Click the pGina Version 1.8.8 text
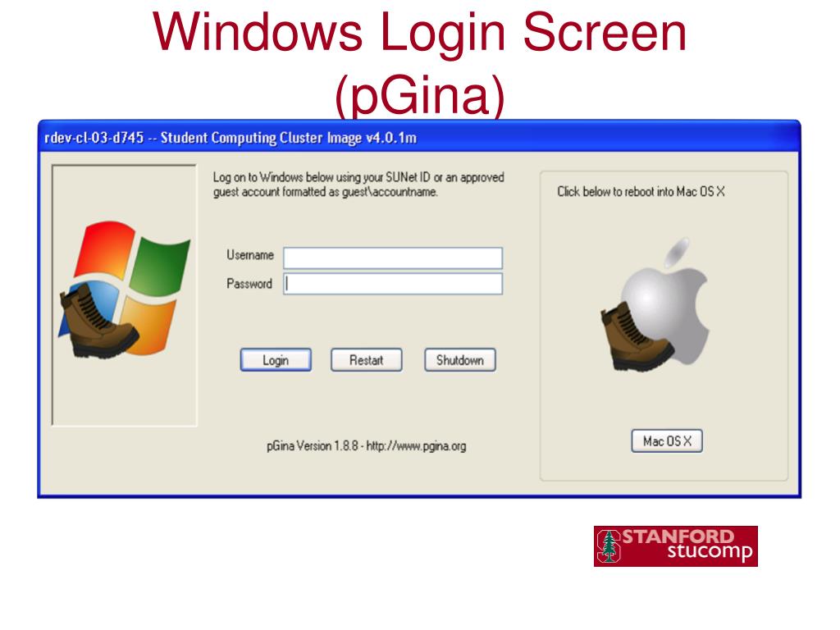Viewport: 840px width, 630px height. point(367,445)
